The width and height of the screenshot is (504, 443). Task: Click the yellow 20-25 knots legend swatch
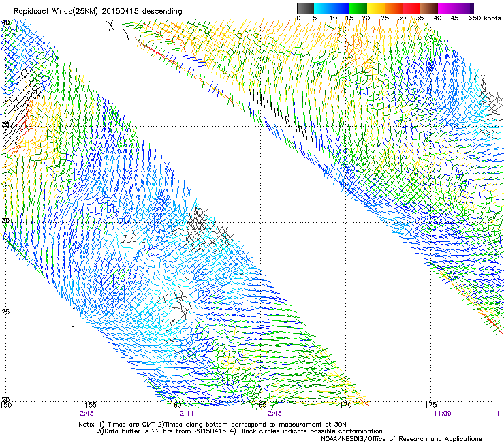coord(376,8)
